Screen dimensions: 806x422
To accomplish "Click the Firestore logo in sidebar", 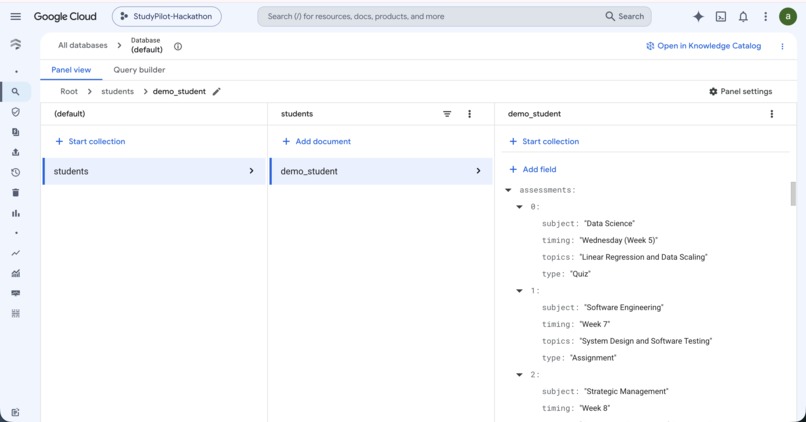I will (16, 44).
